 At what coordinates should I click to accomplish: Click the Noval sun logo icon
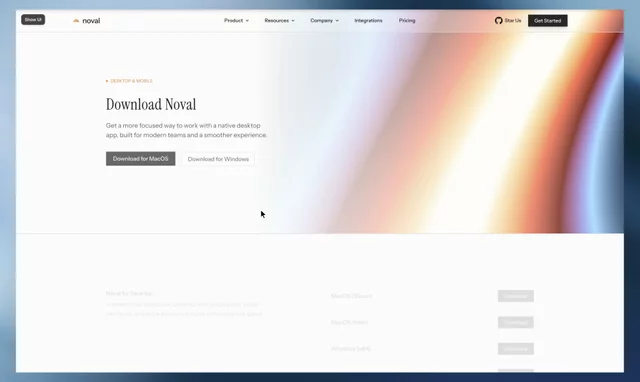pos(76,21)
